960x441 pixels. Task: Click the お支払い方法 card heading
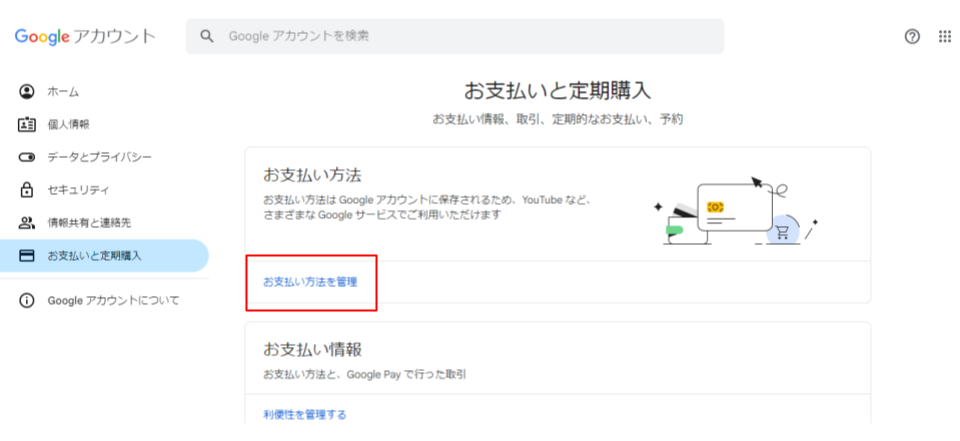pyautogui.click(x=312, y=175)
